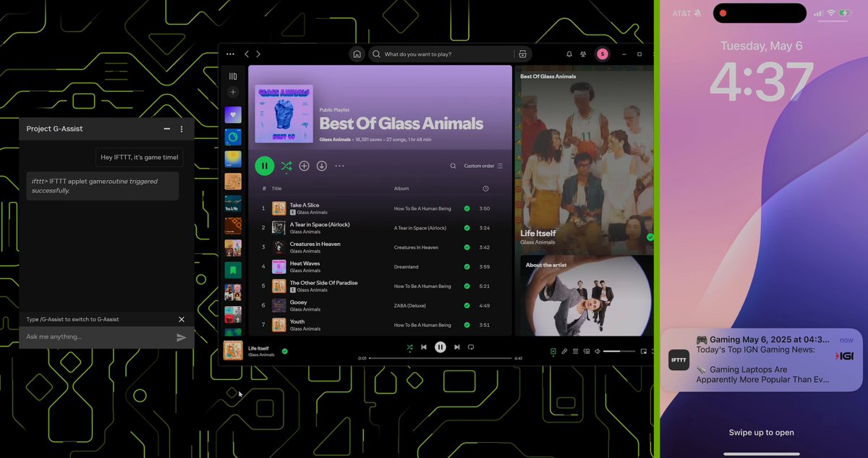Save playlist to library plus icon

click(305, 166)
